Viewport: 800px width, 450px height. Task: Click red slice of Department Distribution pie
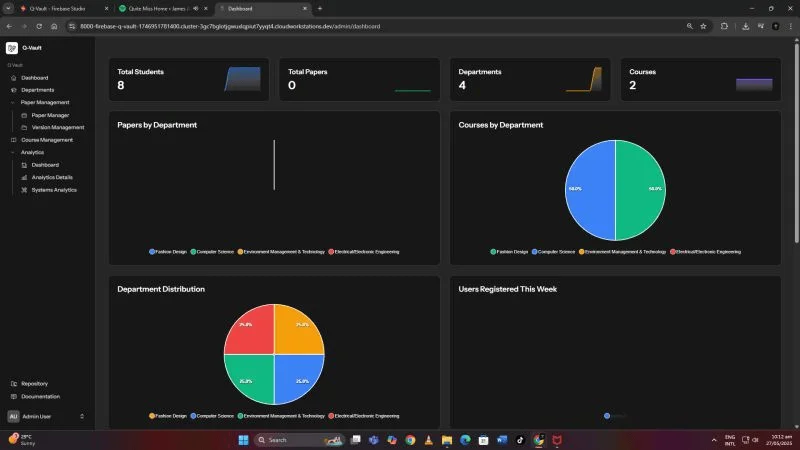tap(253, 333)
